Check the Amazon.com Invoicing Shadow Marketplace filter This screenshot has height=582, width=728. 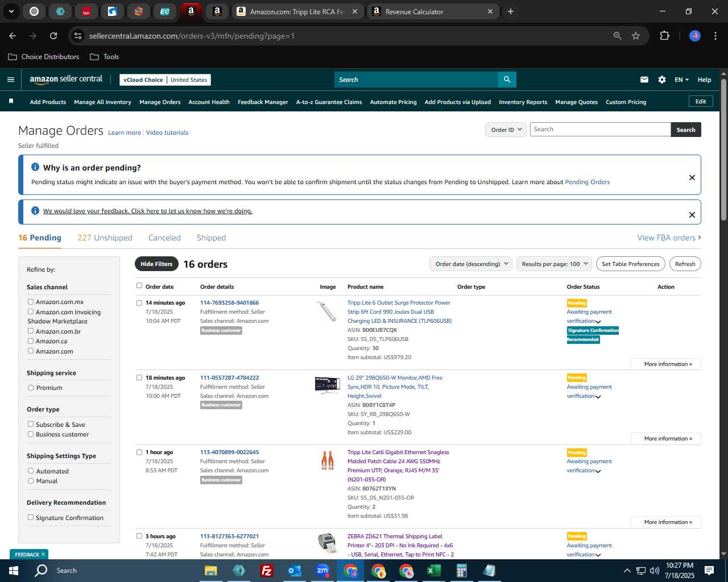(31, 311)
